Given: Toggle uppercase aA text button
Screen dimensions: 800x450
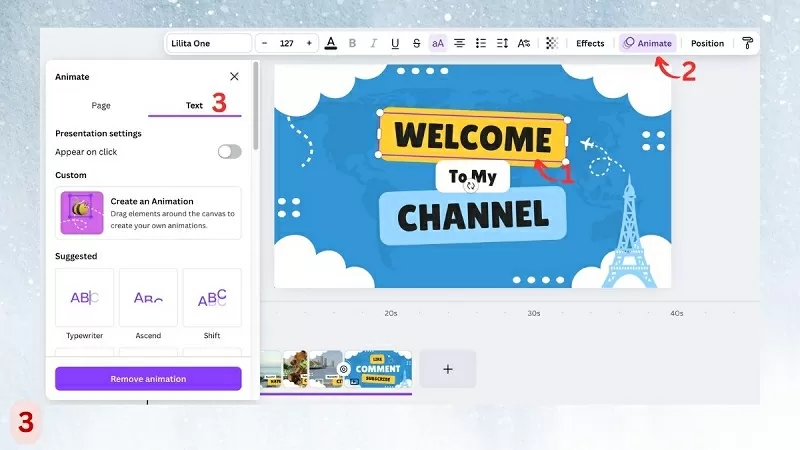Looking at the screenshot, I should [438, 43].
